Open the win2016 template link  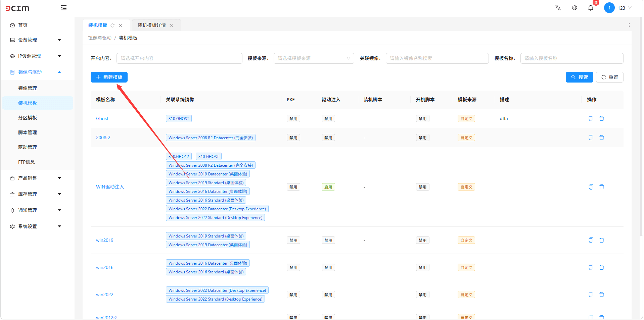click(x=104, y=267)
